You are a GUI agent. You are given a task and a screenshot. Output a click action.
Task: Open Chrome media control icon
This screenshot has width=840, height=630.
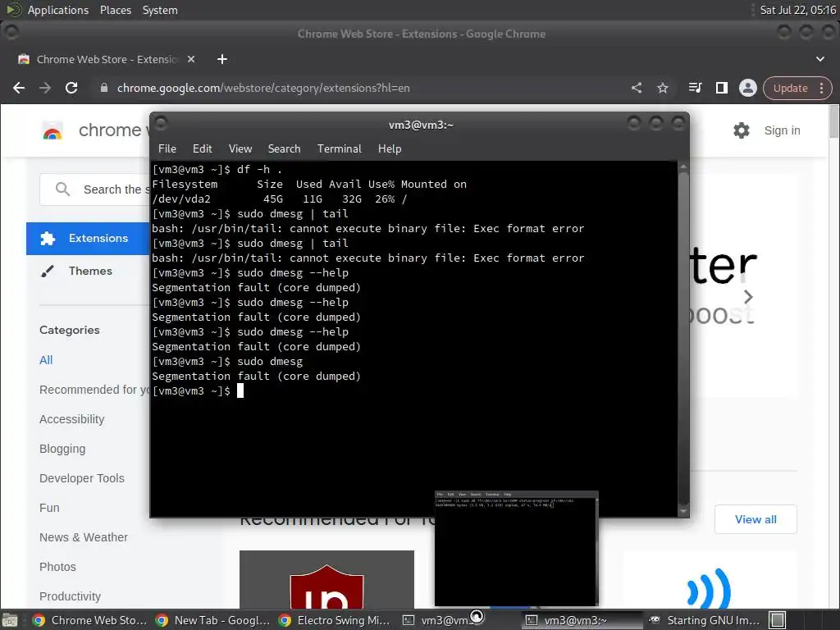[x=695, y=88]
